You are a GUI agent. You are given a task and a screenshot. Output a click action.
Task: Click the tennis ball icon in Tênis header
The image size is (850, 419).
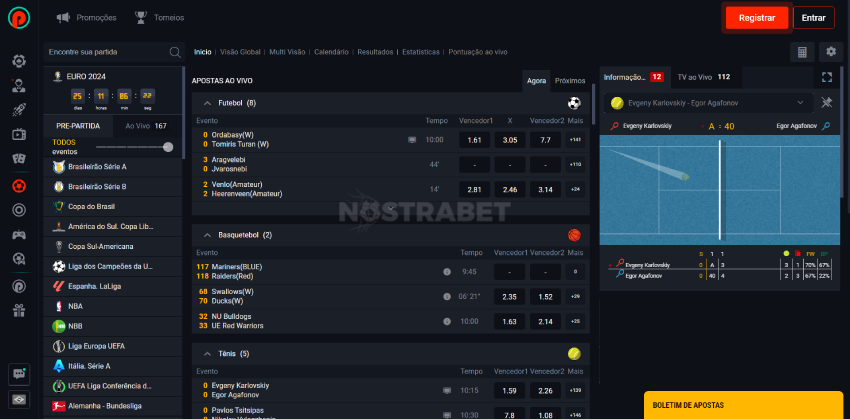[574, 354]
